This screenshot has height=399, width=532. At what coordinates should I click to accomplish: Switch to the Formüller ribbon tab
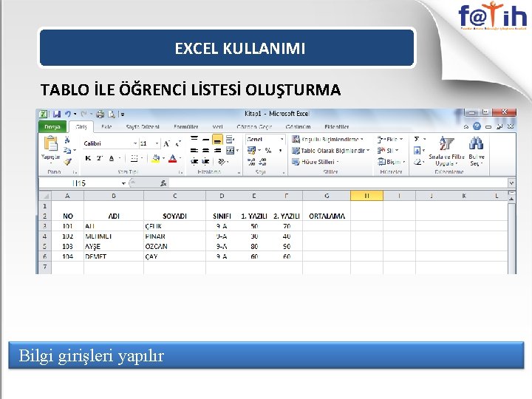[185, 126]
